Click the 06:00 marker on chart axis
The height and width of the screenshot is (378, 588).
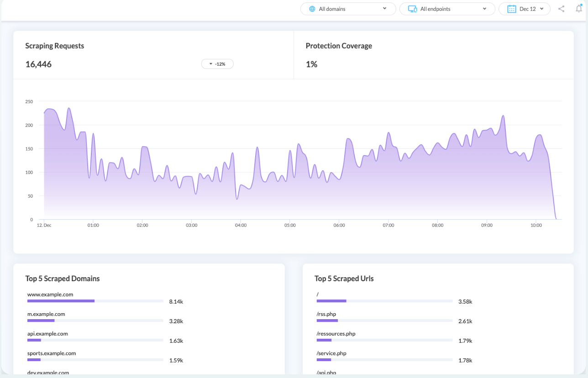click(339, 225)
